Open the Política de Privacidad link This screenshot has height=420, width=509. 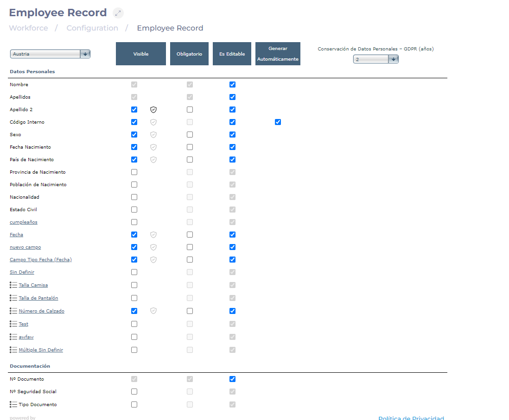[411, 418]
